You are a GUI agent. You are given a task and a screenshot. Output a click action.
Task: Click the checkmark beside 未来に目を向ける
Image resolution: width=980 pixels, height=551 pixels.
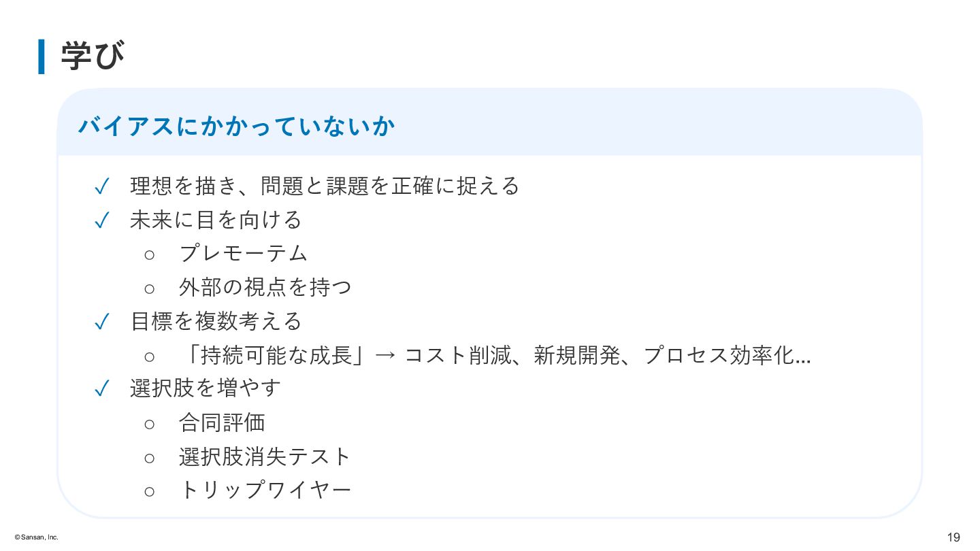coord(101,220)
